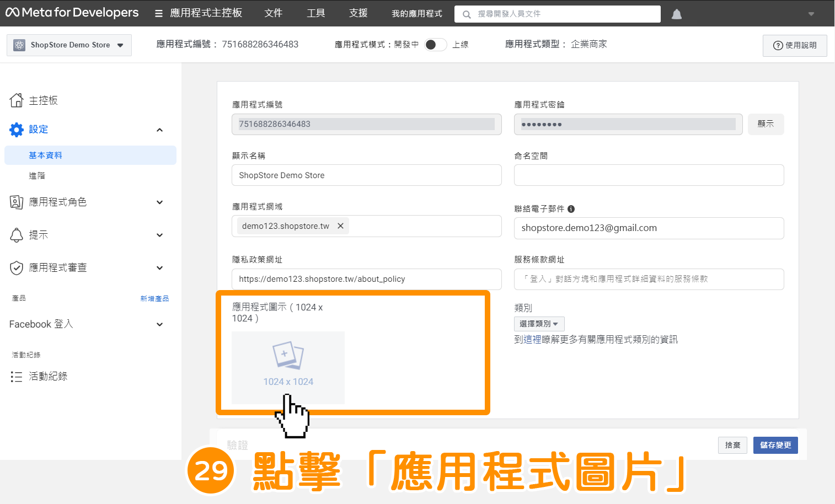The height and width of the screenshot is (504, 835).
Task: Toggle app mode from 開發中 to 上線
Action: pyautogui.click(x=435, y=45)
